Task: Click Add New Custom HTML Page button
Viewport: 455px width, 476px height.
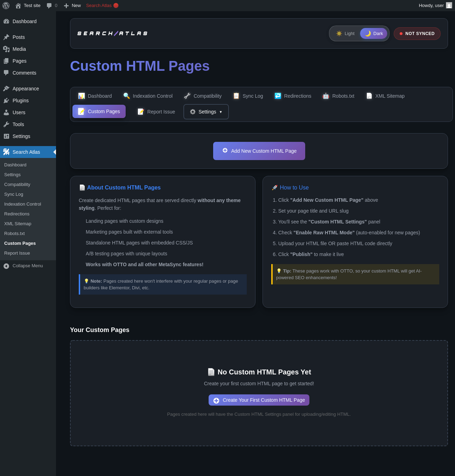Action: tap(259, 151)
